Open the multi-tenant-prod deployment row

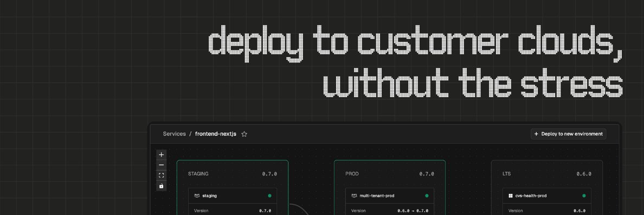tap(390, 195)
